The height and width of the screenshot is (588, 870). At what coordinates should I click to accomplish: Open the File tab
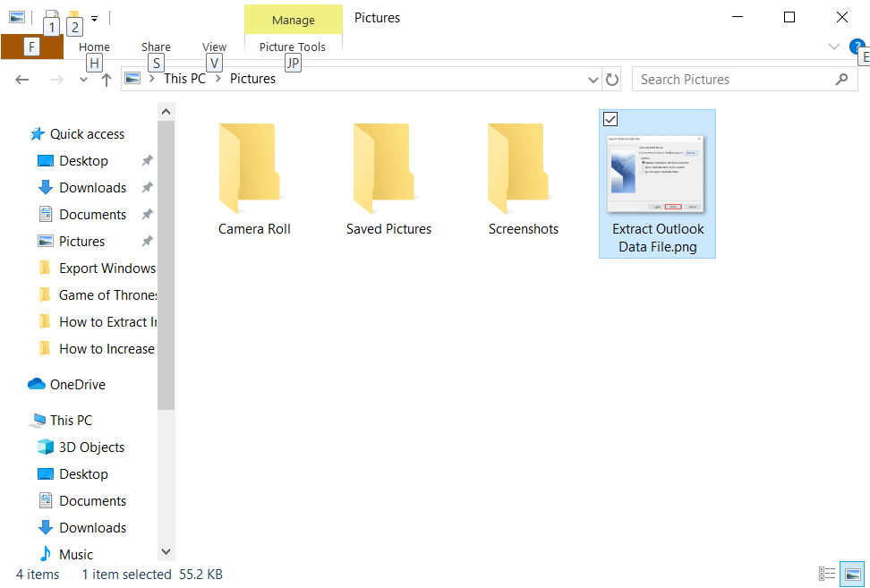(x=31, y=47)
